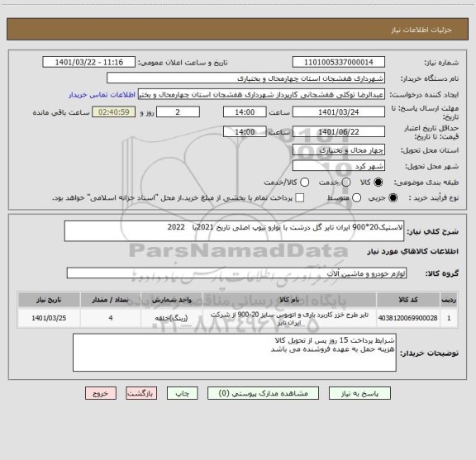Click the خروج exit button
Screen dimensions: 476x460
(101, 393)
